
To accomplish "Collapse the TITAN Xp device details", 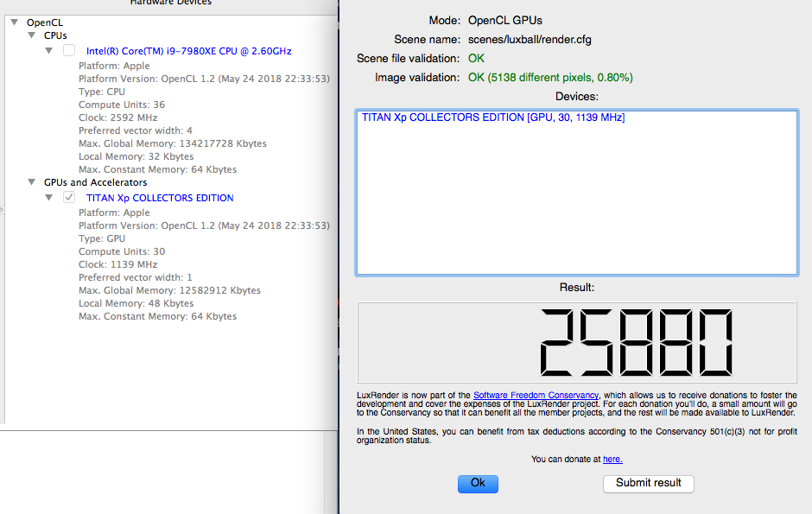I will coord(48,197).
